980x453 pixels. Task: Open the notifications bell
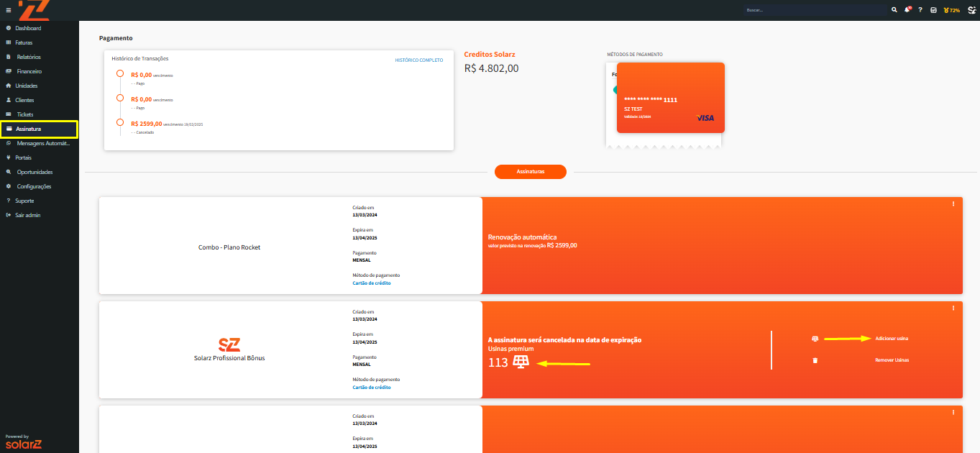click(x=907, y=10)
